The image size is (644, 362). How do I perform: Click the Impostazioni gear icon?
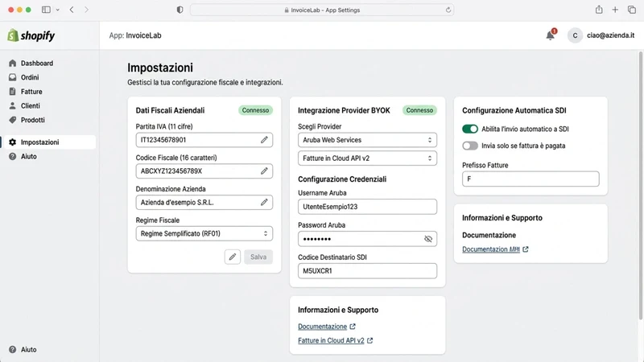12,142
